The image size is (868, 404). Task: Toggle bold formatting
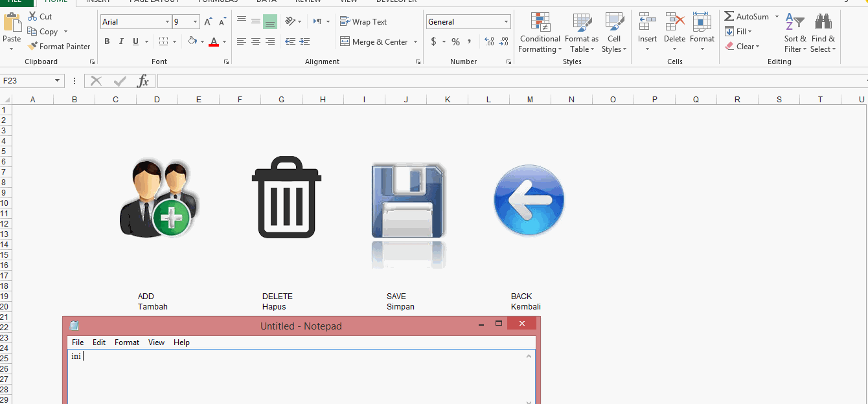[x=107, y=41]
